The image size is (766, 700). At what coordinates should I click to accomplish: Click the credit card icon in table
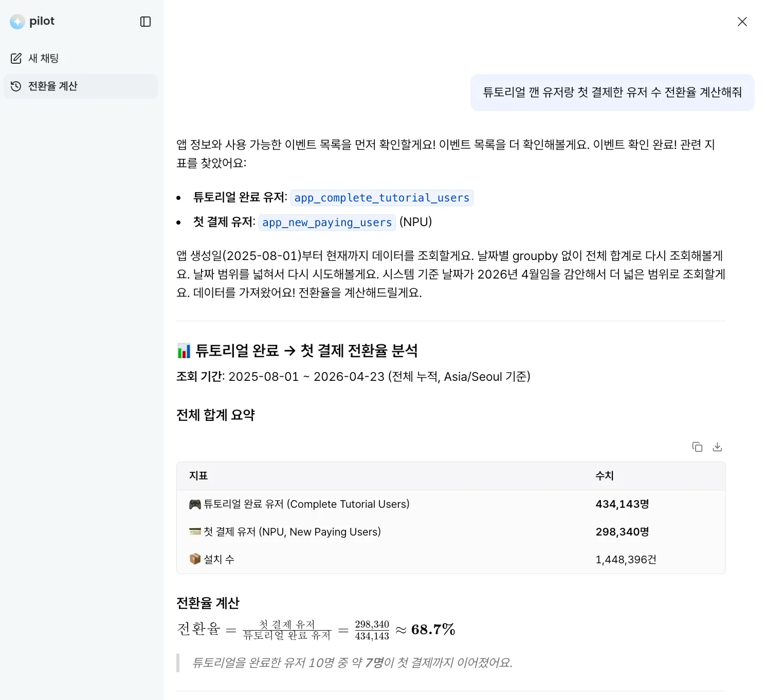click(x=195, y=532)
